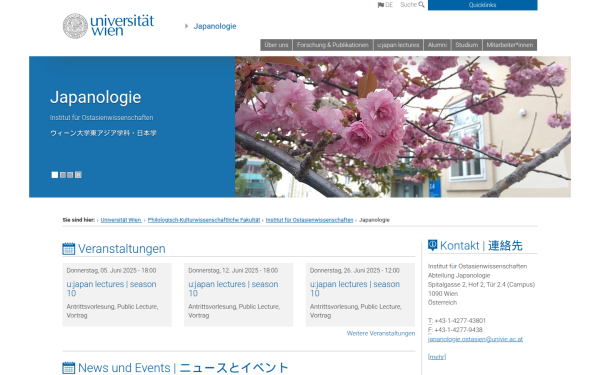Click Weitere Veranstaltungen link
This screenshot has width=600, height=375.
pyautogui.click(x=381, y=334)
